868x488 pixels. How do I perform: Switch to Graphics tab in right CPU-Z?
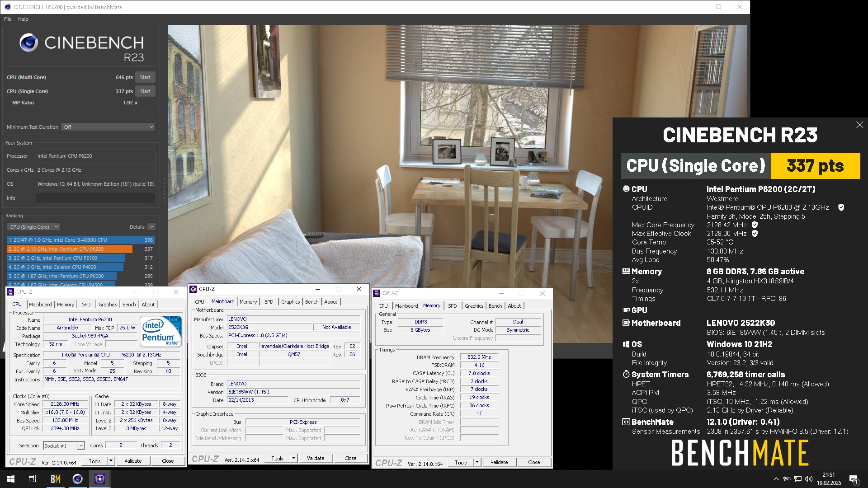tap(474, 306)
